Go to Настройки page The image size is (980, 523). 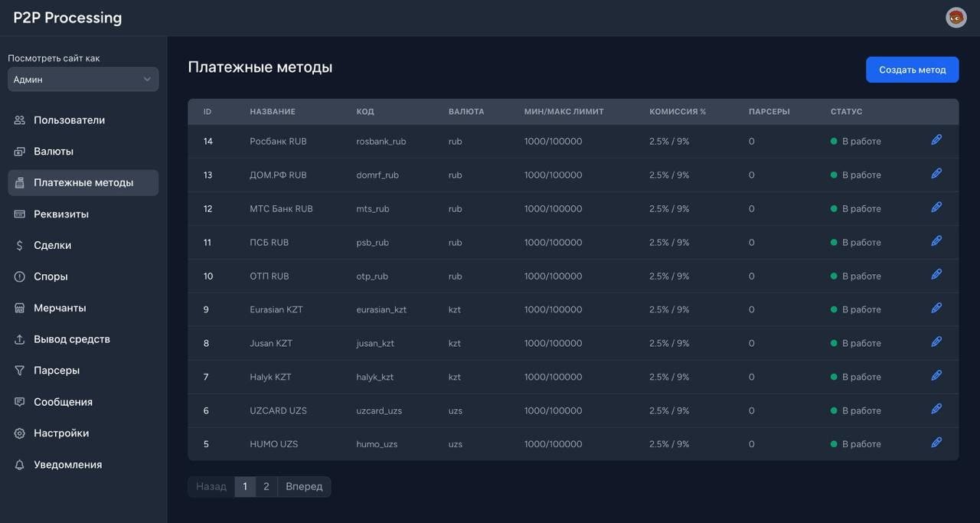click(x=83, y=433)
